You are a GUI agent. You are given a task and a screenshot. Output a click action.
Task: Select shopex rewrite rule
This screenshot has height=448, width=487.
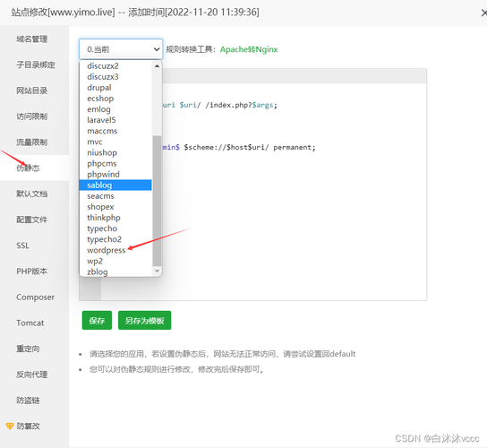115,207
